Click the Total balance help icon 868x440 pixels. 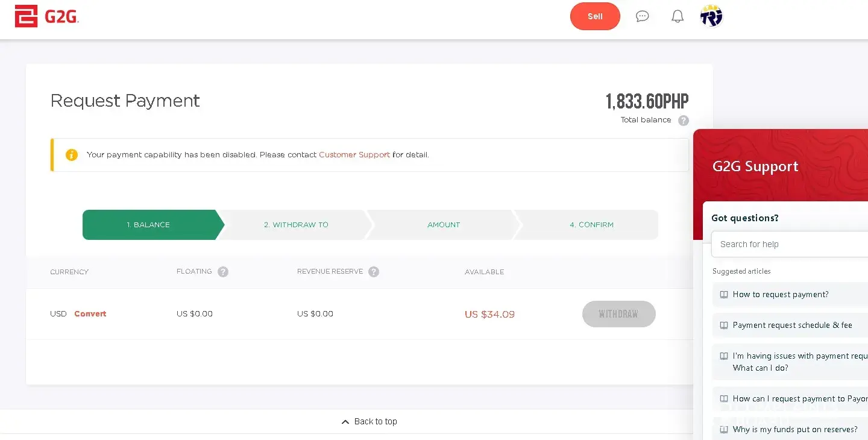click(684, 121)
